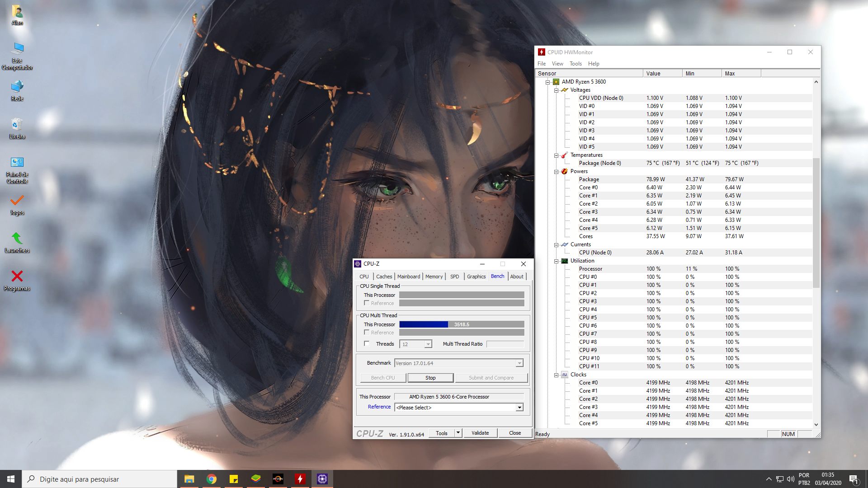Viewport: 868px width, 488px height.
Task: Click the Close button in CPU-Z
Action: (x=515, y=433)
